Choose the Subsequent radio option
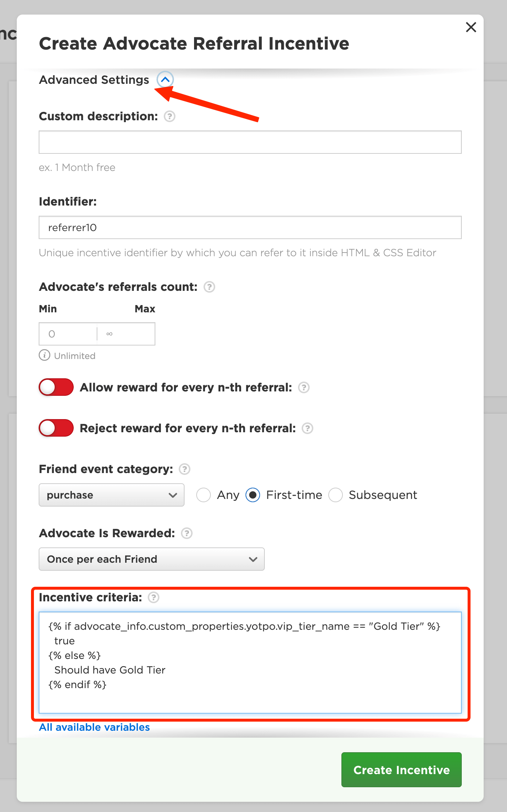The height and width of the screenshot is (812, 507). coord(336,495)
